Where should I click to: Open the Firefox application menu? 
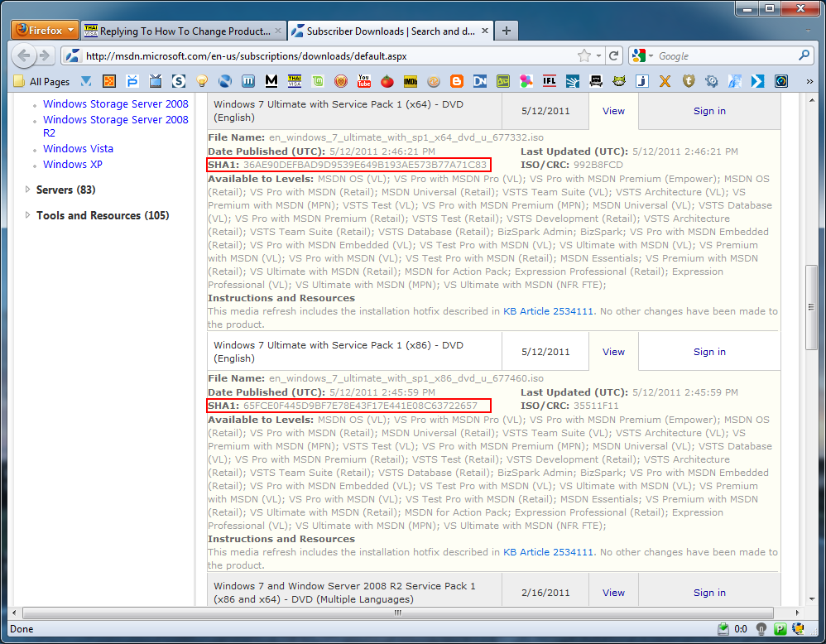click(x=45, y=30)
